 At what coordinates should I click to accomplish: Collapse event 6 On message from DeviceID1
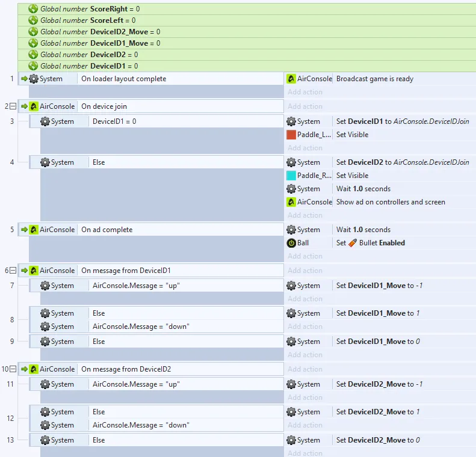point(13,271)
